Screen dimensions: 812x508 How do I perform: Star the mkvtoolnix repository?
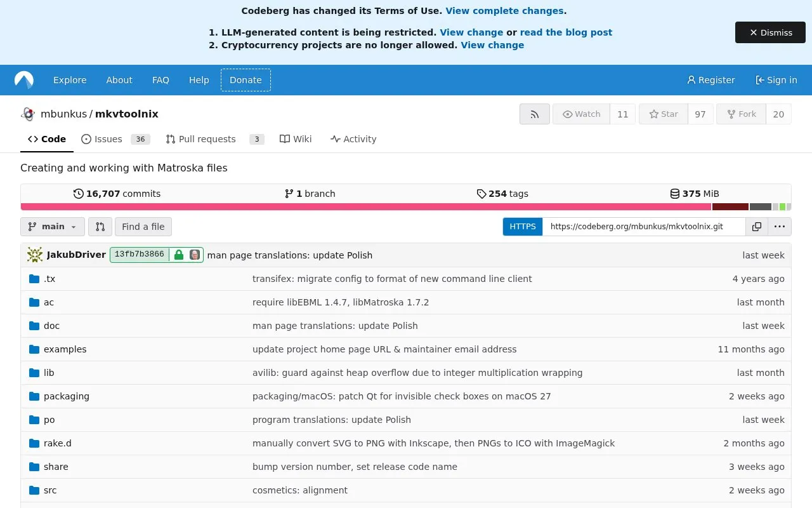point(664,114)
